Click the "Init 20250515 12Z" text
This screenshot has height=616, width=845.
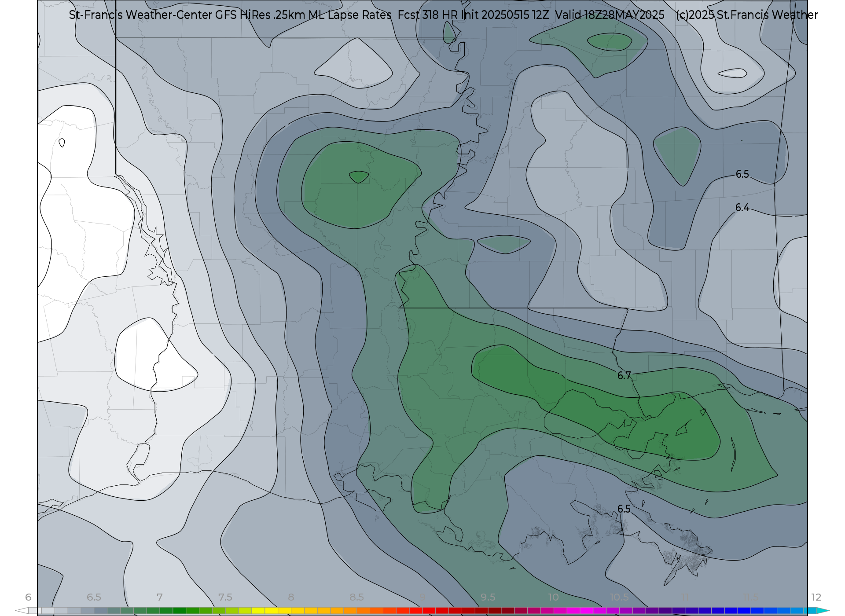(x=505, y=15)
